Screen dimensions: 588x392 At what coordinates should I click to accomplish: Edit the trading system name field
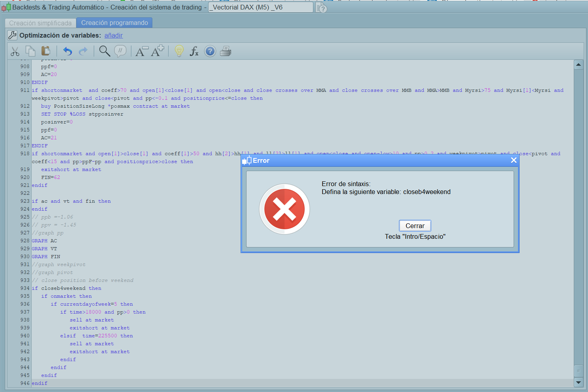(261, 7)
